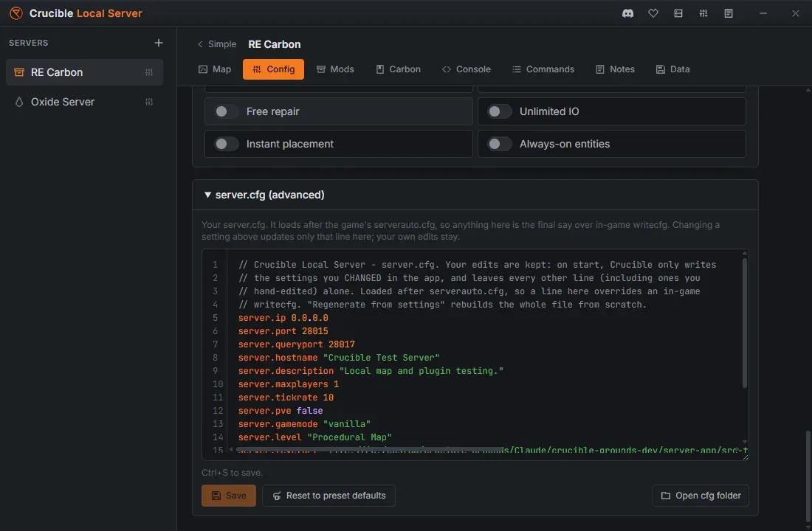Switch to the Config tab

pos(273,69)
